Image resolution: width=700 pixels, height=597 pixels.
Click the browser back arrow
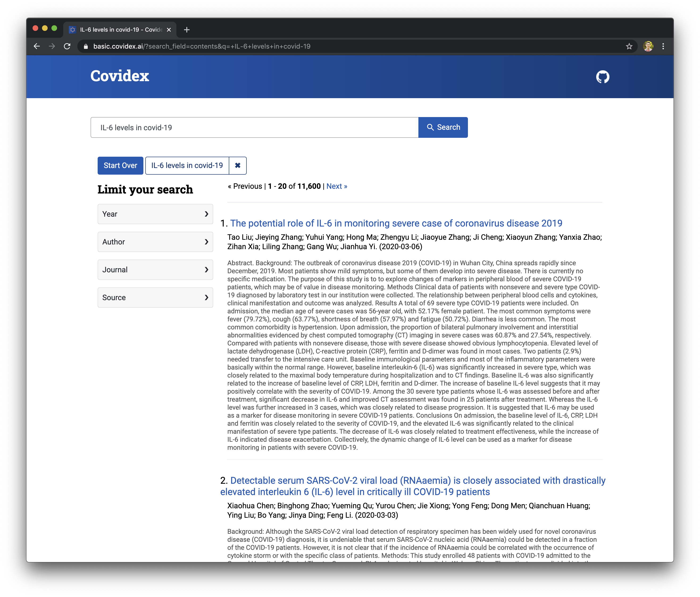tap(37, 46)
